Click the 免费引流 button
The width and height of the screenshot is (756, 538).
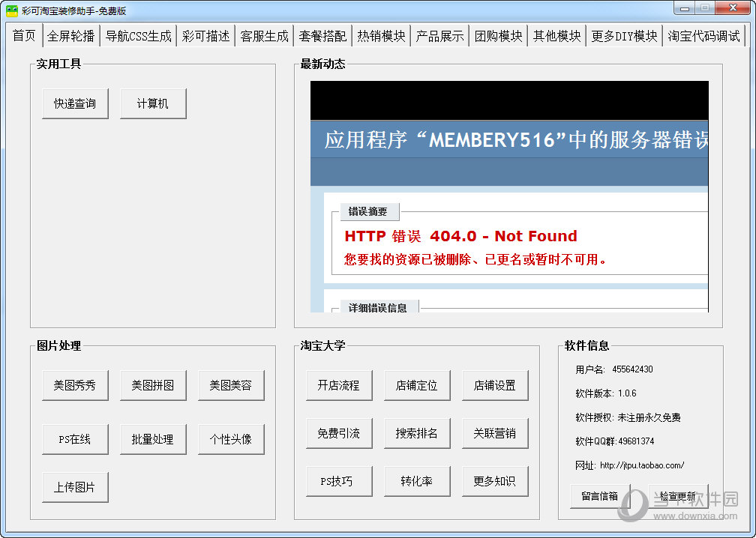point(340,434)
